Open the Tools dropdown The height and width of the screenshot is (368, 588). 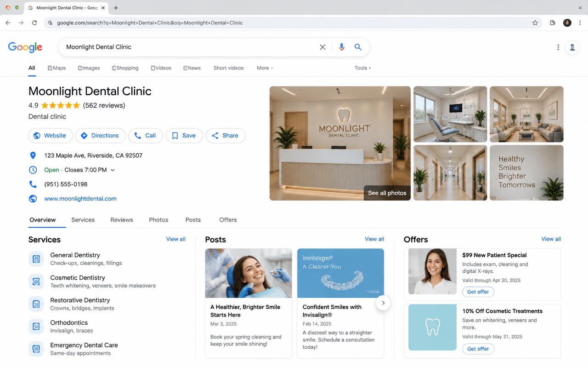(x=362, y=68)
